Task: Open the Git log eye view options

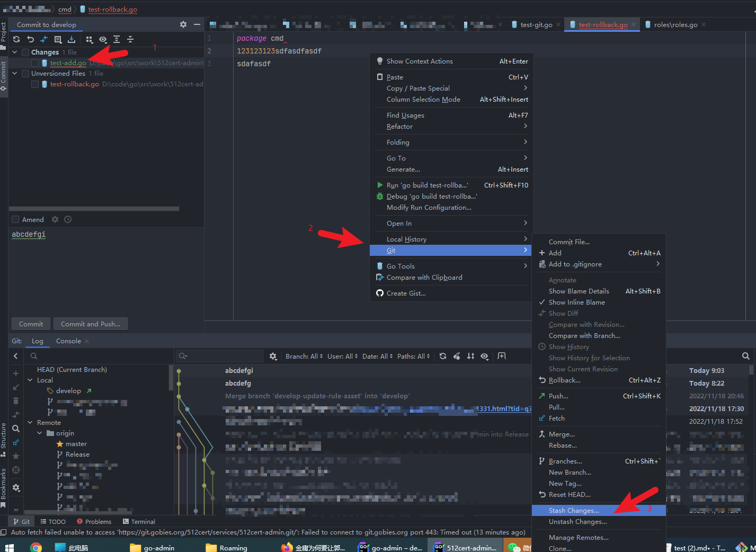Action: 484,357
